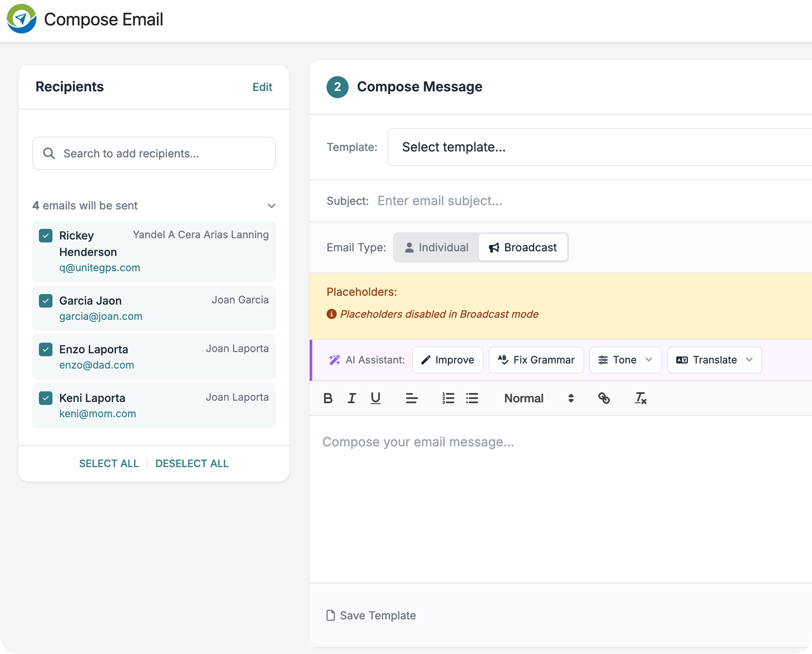
Task: Toggle italic formatting in the editor toolbar
Action: 352,398
